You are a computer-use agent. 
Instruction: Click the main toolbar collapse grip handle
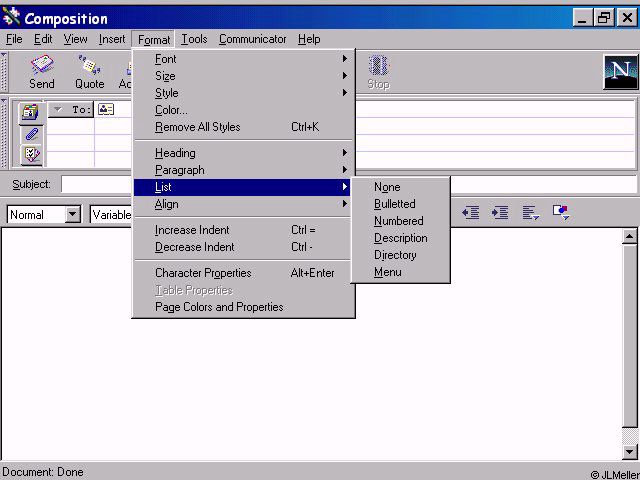coord(4,72)
